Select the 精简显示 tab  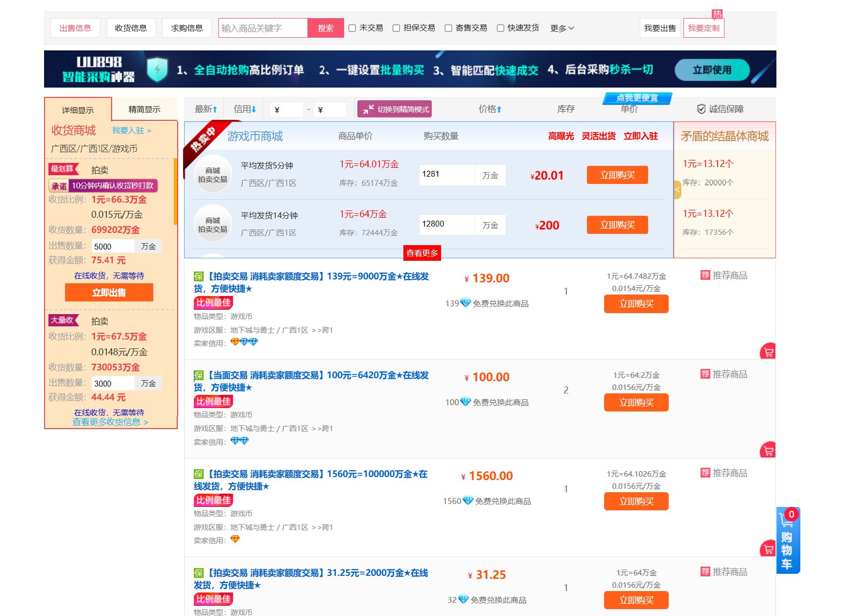pos(144,109)
